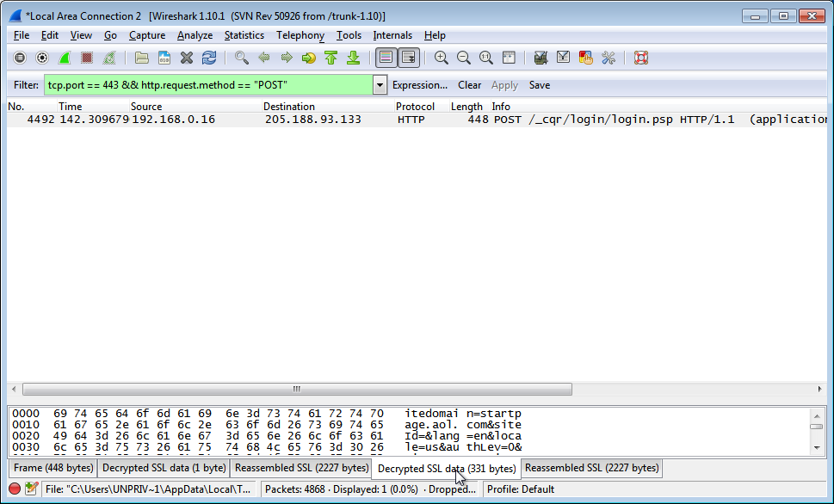Find a packet with the magnifier icon
Image resolution: width=834 pixels, height=504 pixels.
[242, 58]
